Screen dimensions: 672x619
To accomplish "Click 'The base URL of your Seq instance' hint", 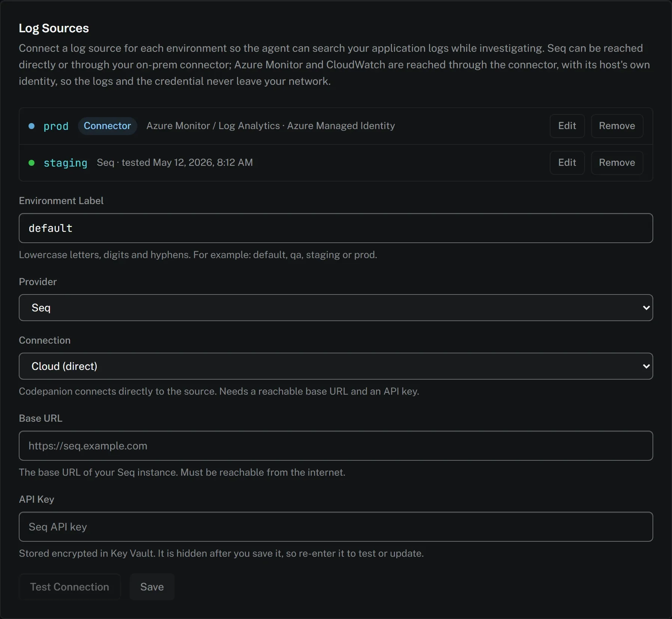I will point(182,472).
